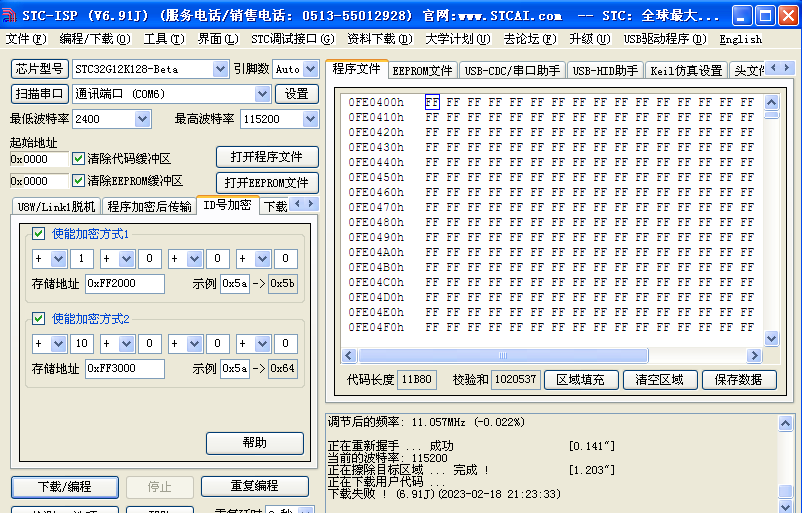The width and height of the screenshot is (802, 513).
Task: Click hex view scroll-up arrow
Action: point(771,102)
